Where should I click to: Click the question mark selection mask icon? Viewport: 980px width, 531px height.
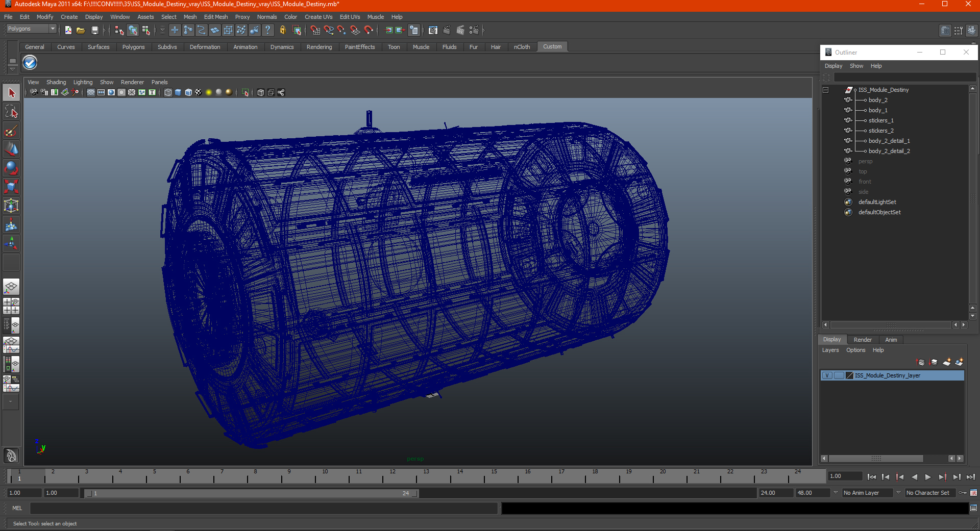click(x=268, y=31)
